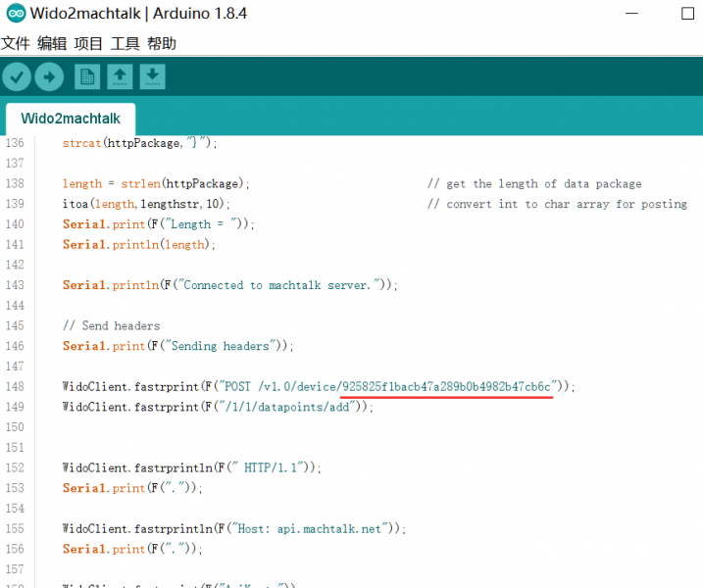Screen dimensions: 703x588
Task: Minimize the Arduino window
Action: tap(631, 14)
